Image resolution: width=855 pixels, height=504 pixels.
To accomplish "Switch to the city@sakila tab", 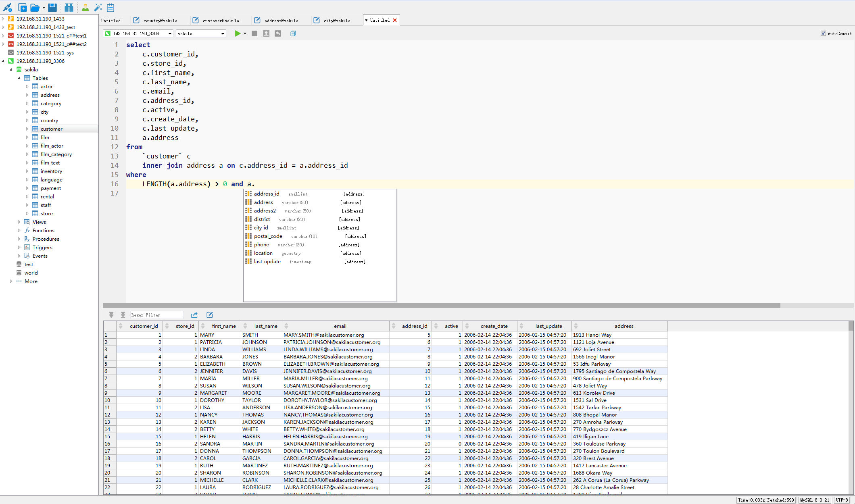I will click(x=337, y=21).
